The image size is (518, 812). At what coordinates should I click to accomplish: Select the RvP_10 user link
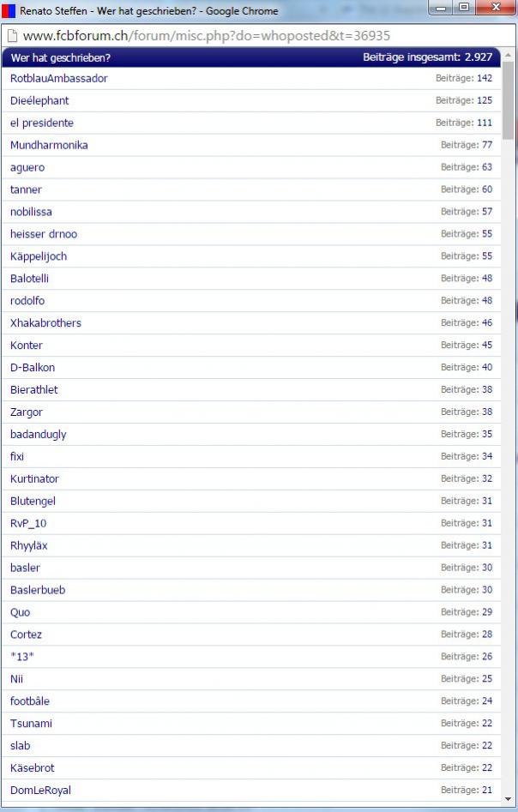(x=28, y=524)
